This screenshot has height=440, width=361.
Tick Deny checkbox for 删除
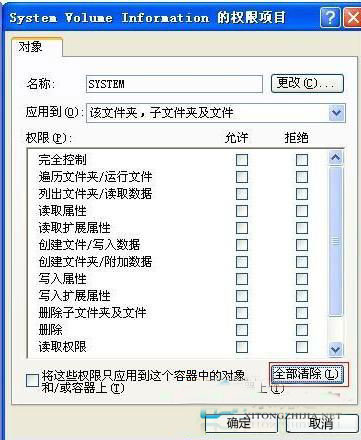[x=302, y=330]
